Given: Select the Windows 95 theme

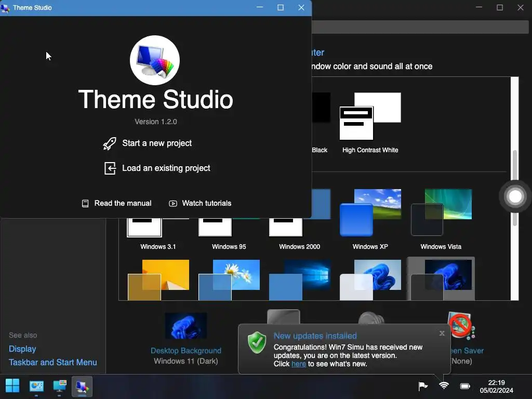Looking at the screenshot, I should click(229, 234).
